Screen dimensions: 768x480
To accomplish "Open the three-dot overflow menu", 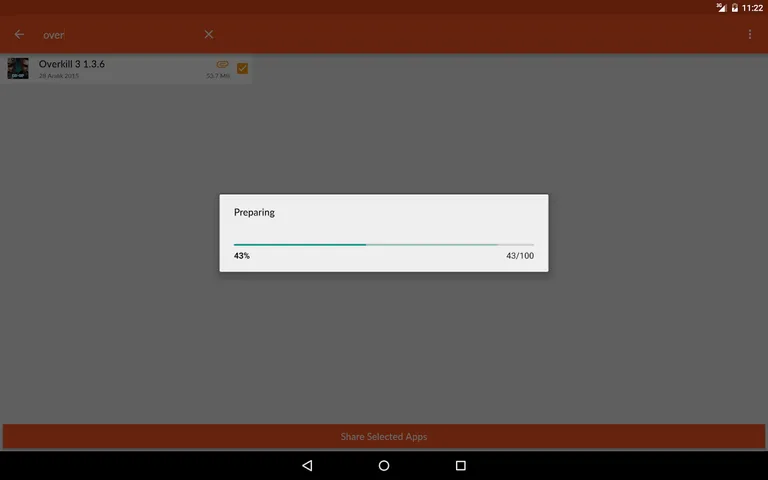I will click(749, 34).
